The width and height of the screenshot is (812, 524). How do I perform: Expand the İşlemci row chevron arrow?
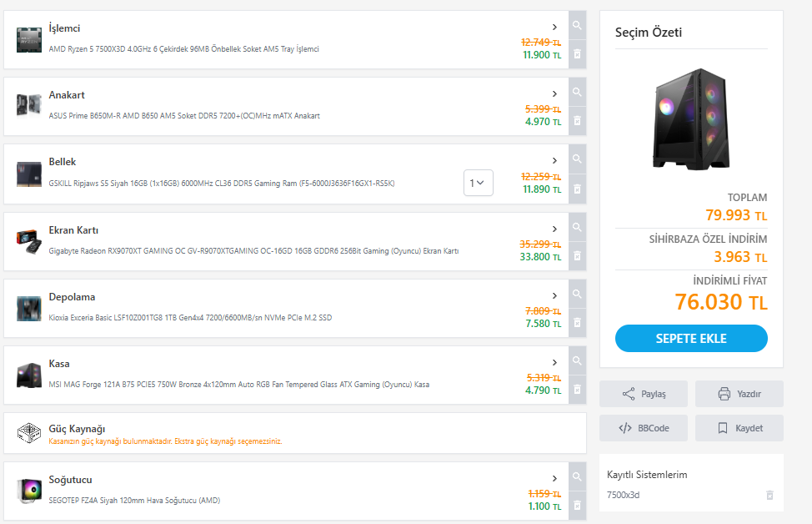[554, 28]
